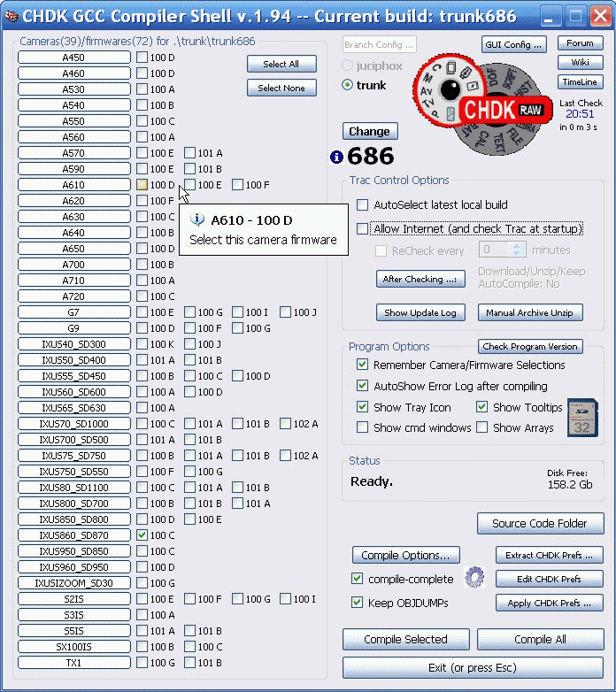Click the blue info icon beside 686
This screenshot has height=692, width=616.
coord(336,157)
